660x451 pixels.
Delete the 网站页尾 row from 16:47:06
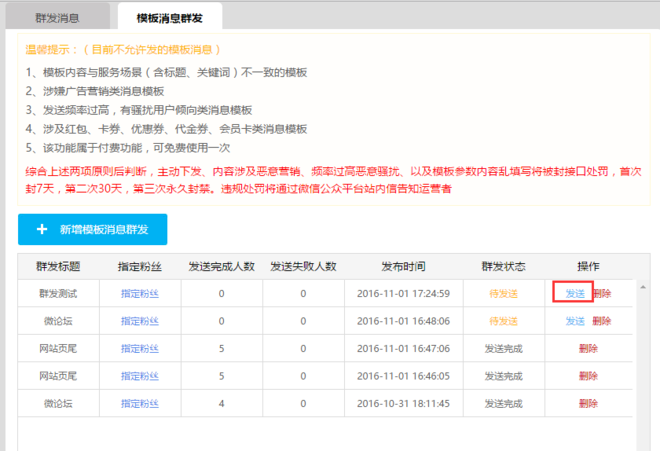(588, 348)
